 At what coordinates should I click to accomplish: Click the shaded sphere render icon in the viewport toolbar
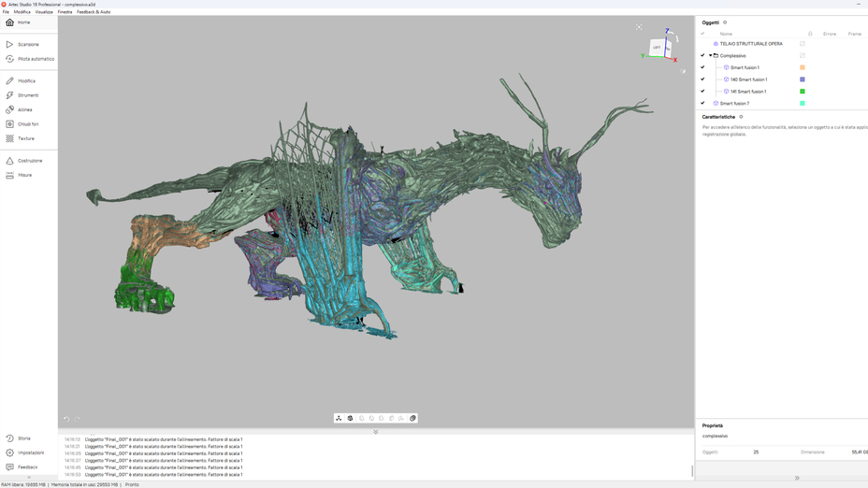350,418
